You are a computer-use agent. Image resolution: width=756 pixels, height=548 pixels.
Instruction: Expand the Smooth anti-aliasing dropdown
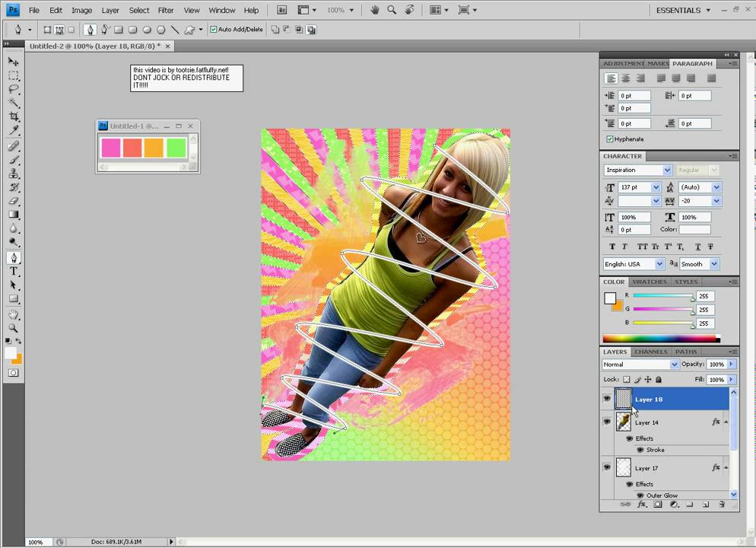click(x=714, y=264)
